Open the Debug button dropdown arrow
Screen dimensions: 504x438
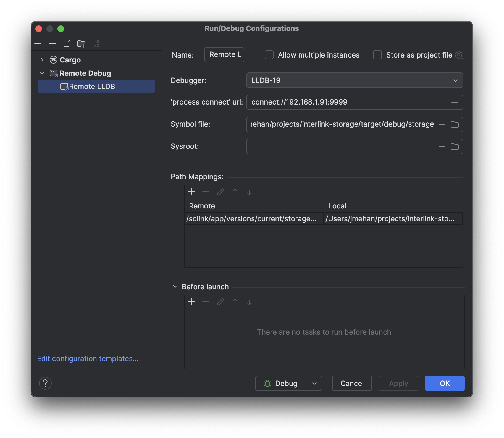click(314, 383)
